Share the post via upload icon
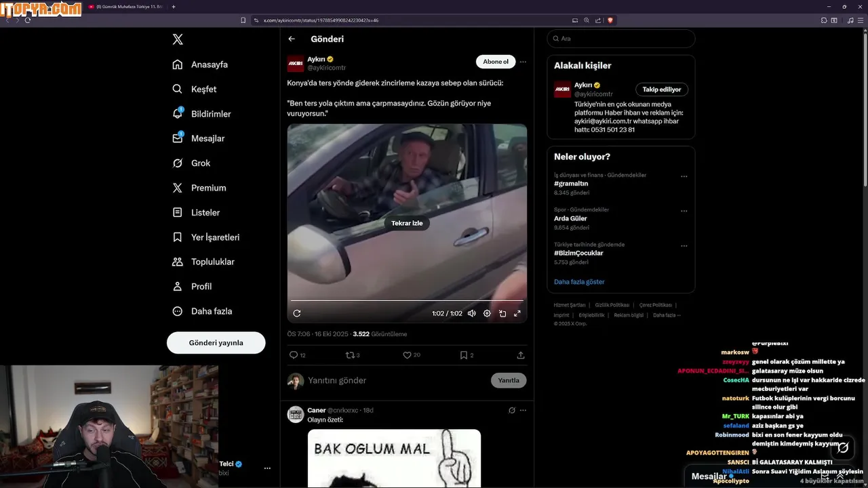Viewport: 868px width, 488px height. point(521,355)
